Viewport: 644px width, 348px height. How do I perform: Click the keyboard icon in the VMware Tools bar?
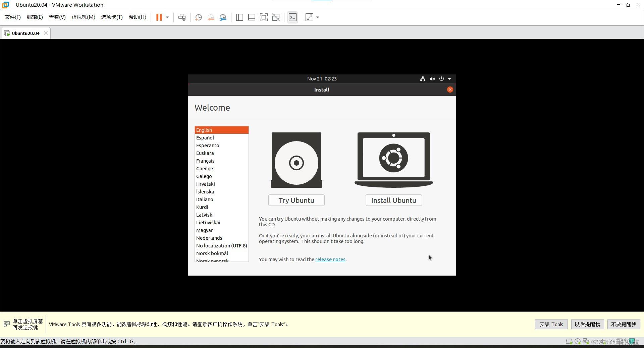[6, 324]
